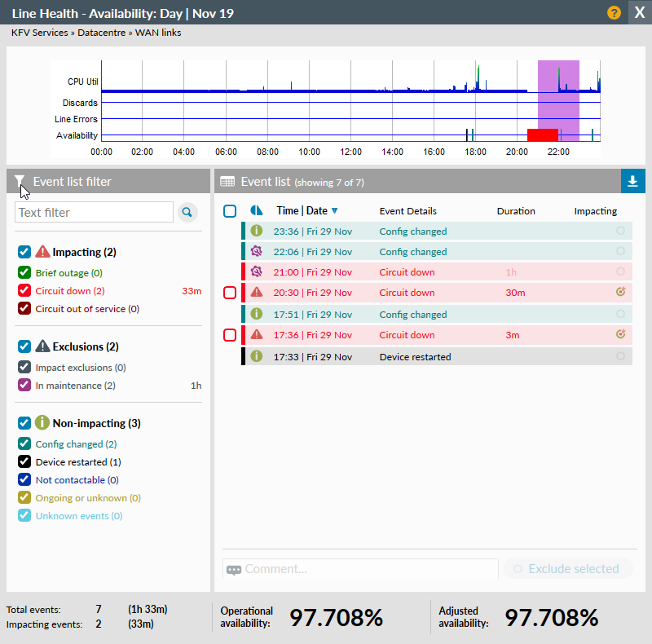
Task: Click the impacting check icon on the 17:36 row
Action: click(x=621, y=335)
